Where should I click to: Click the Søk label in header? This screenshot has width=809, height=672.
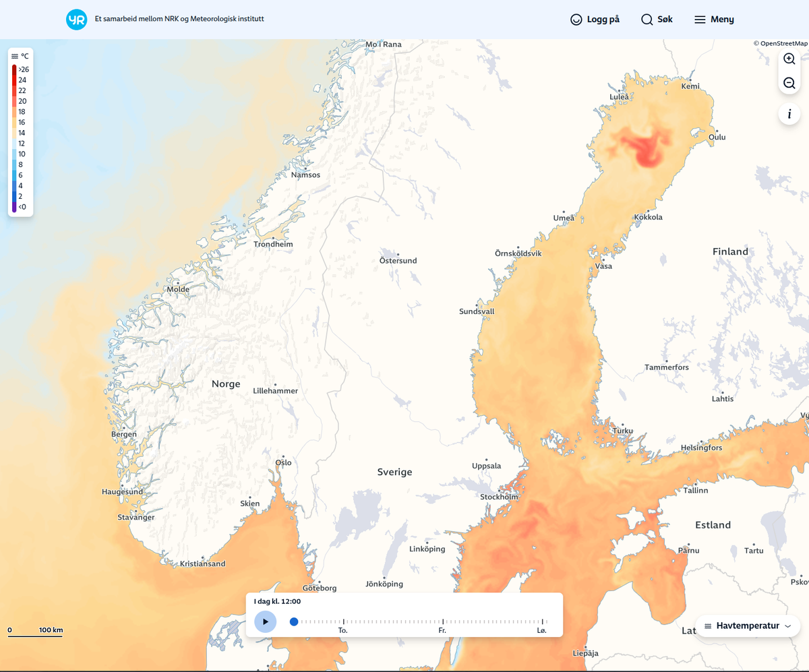(665, 20)
